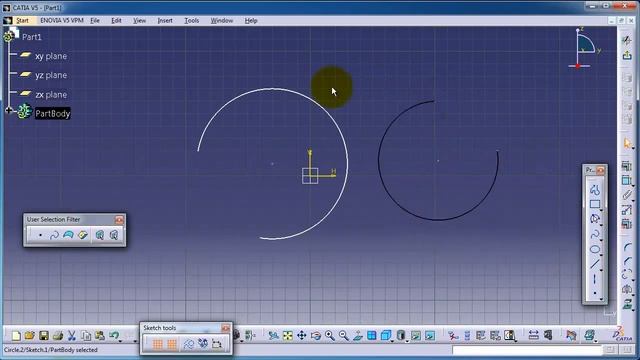640x360 pixels.
Task: Open the Edit menu
Action: click(116, 20)
